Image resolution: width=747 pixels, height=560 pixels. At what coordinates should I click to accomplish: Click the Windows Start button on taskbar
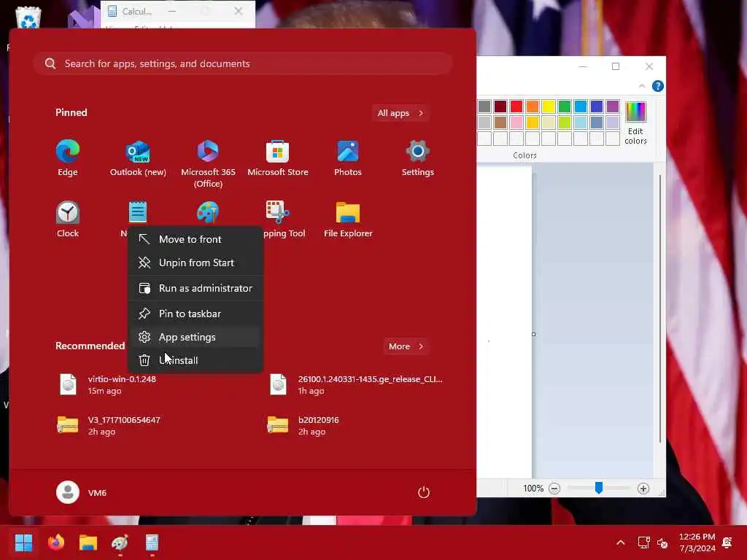pyautogui.click(x=24, y=542)
